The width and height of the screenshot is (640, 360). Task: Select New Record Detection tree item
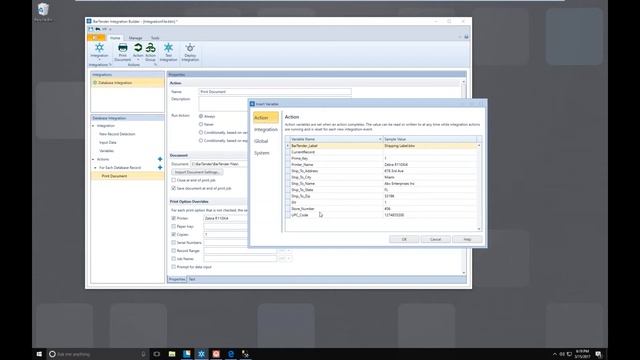pyautogui.click(x=117, y=134)
